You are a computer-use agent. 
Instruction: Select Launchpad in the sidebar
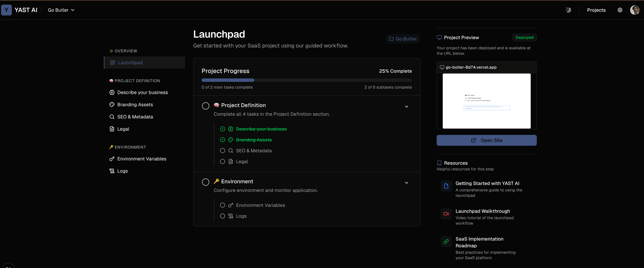click(x=145, y=63)
